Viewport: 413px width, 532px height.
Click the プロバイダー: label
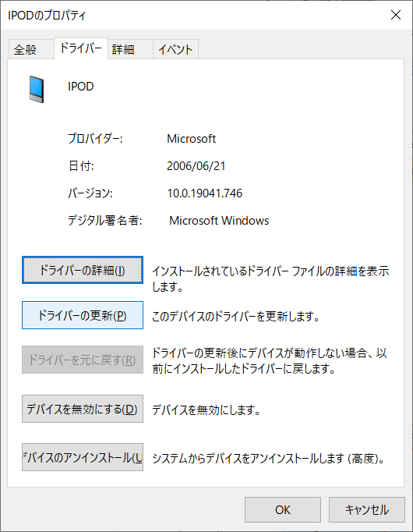tap(95, 138)
